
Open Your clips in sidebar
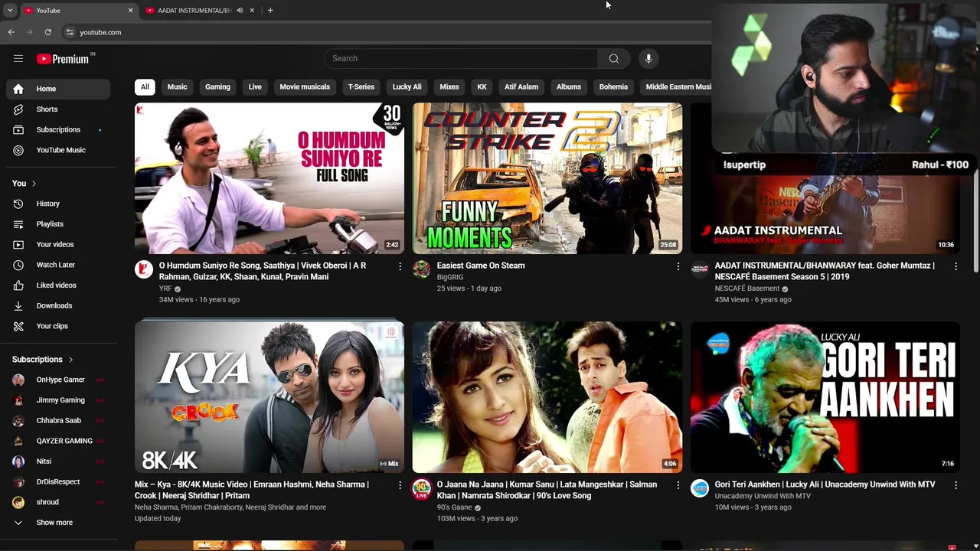point(58,326)
